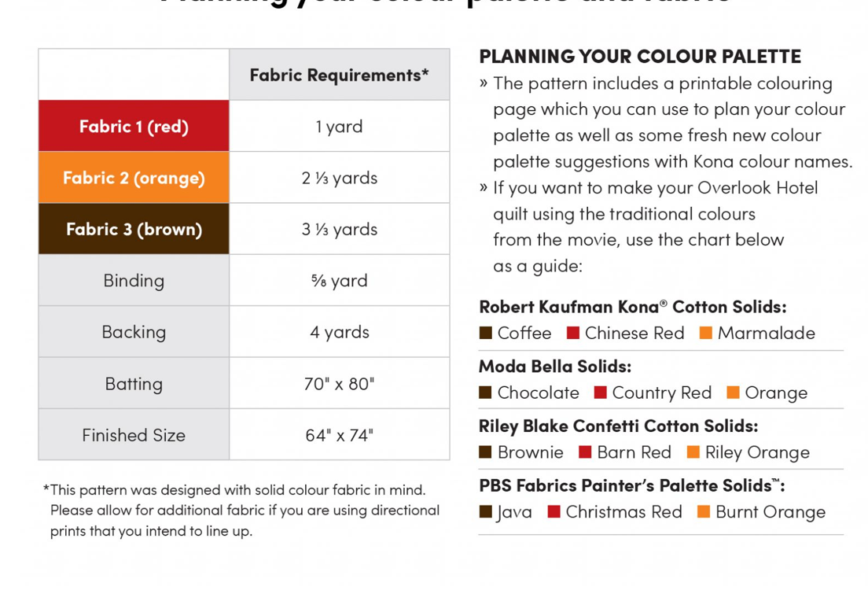Select the Binding row label
Viewport: 868px width, 590px height.
pyautogui.click(x=134, y=281)
